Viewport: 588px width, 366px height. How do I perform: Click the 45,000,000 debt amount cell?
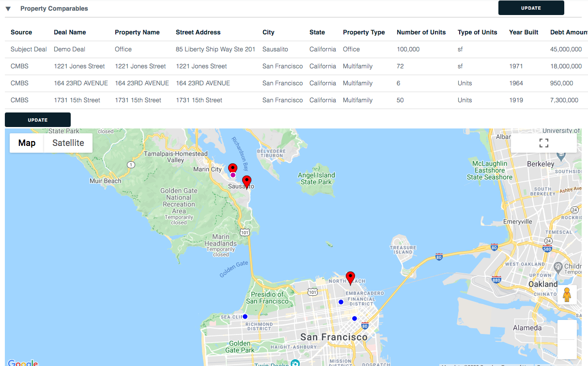pos(566,49)
